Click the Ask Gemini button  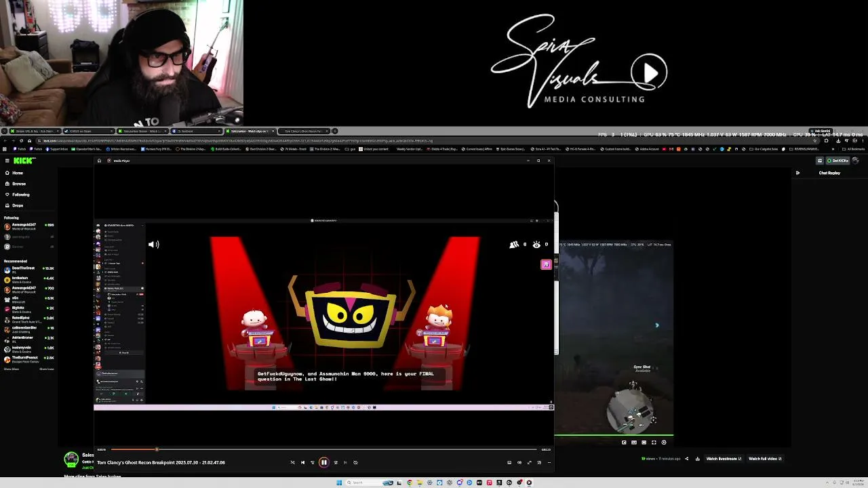(x=822, y=131)
